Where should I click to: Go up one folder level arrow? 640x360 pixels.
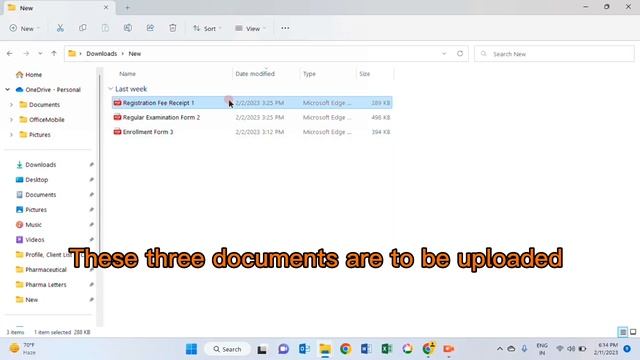click(54, 53)
